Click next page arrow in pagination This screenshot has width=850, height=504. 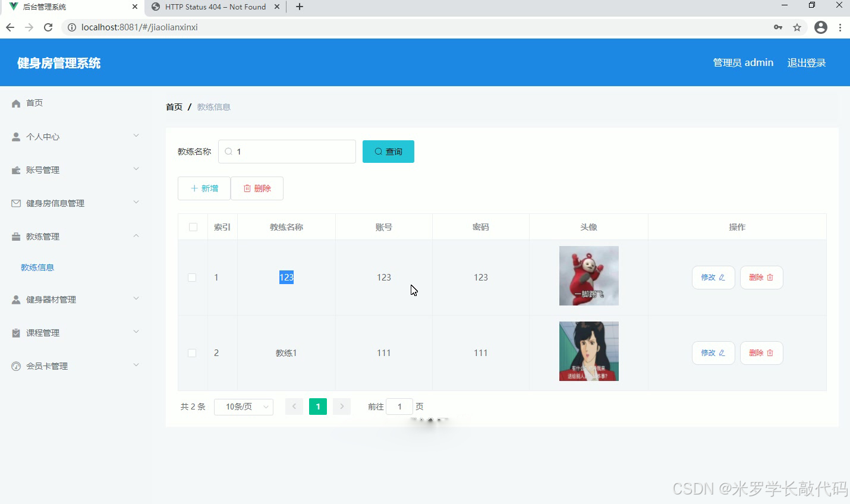(341, 407)
